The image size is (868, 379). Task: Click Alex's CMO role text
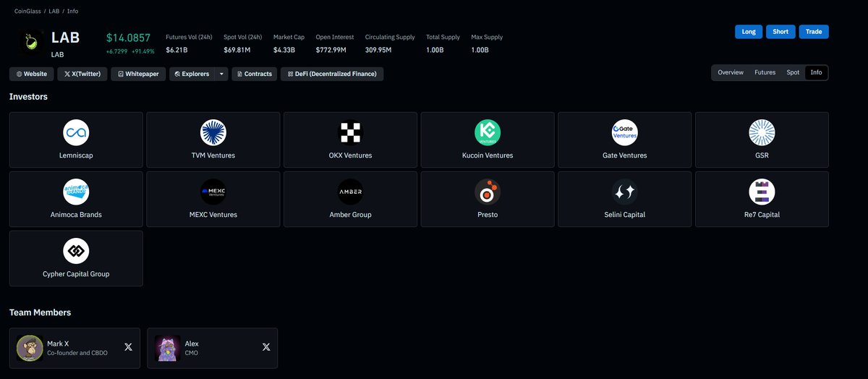pos(192,353)
